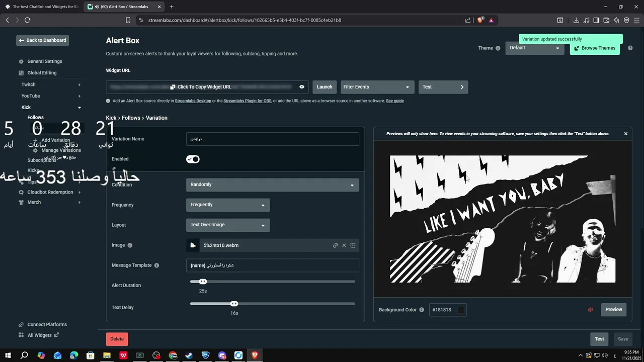Open the browser hamburger menu
Image resolution: width=644 pixels, height=362 pixels.
click(x=636, y=20)
